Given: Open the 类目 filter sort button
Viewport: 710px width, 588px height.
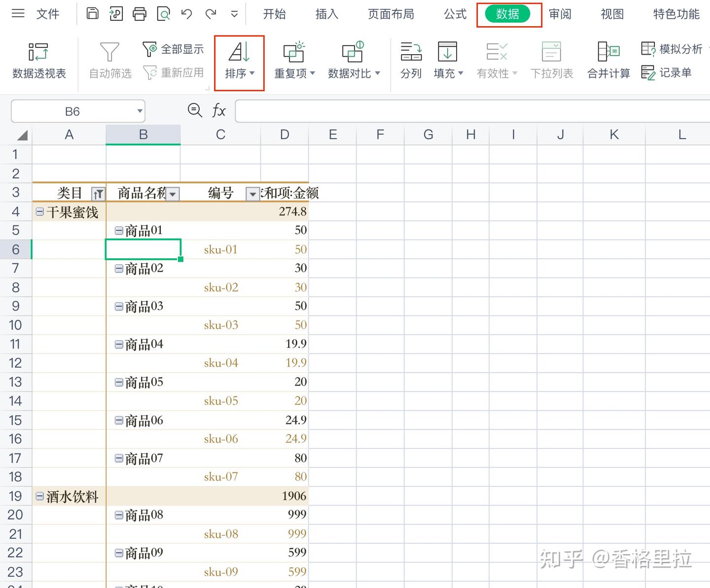Looking at the screenshot, I should pos(98,194).
